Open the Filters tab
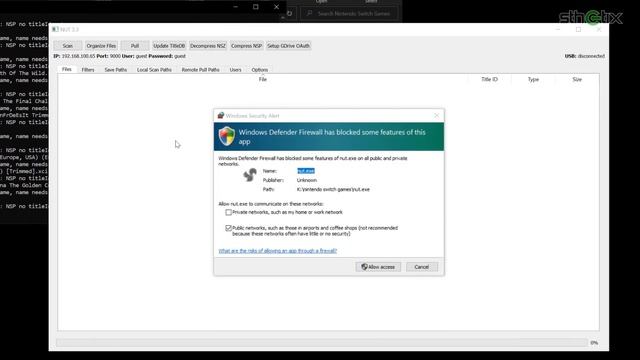This screenshot has width=640, height=360. (x=88, y=70)
